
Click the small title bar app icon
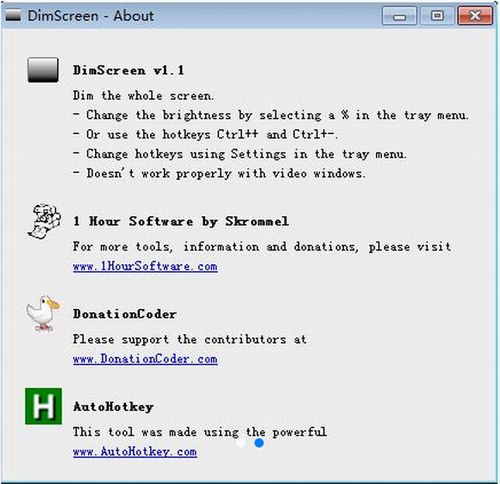[13, 15]
